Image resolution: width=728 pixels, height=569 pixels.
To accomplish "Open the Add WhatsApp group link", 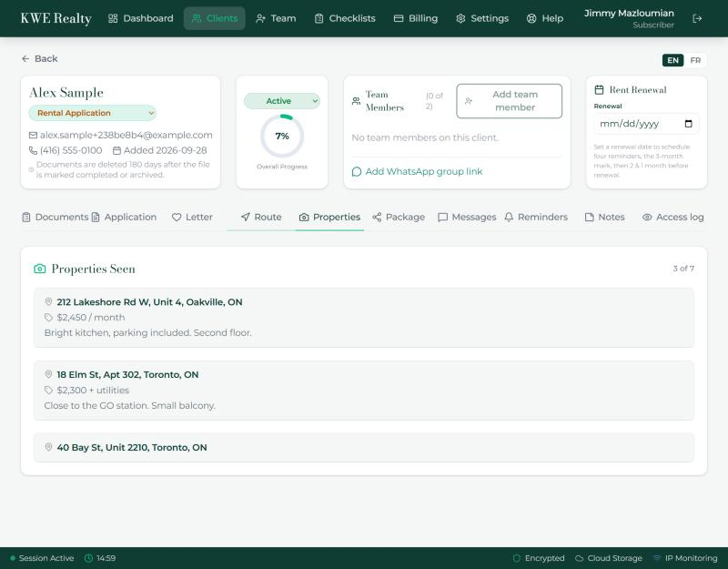I will click(417, 171).
